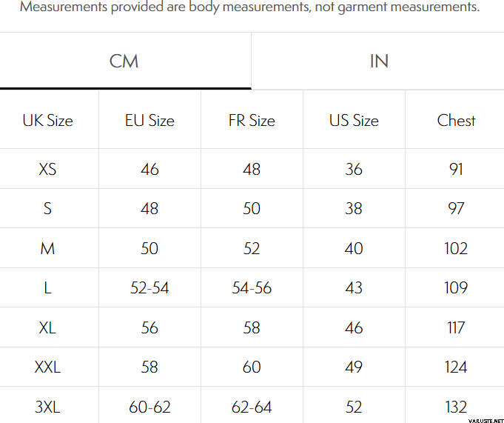The width and height of the screenshot is (504, 423).
Task: Click the UK Size column header
Action: [x=48, y=121]
